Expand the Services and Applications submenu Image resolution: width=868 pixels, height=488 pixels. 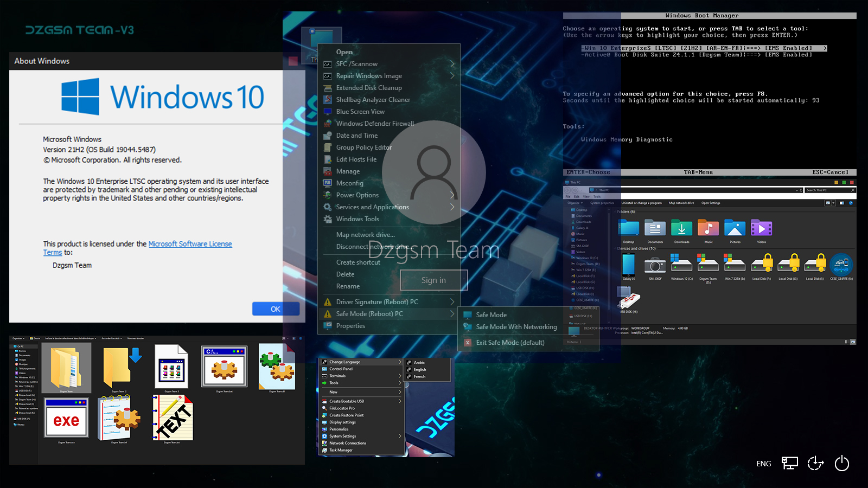[372, 207]
